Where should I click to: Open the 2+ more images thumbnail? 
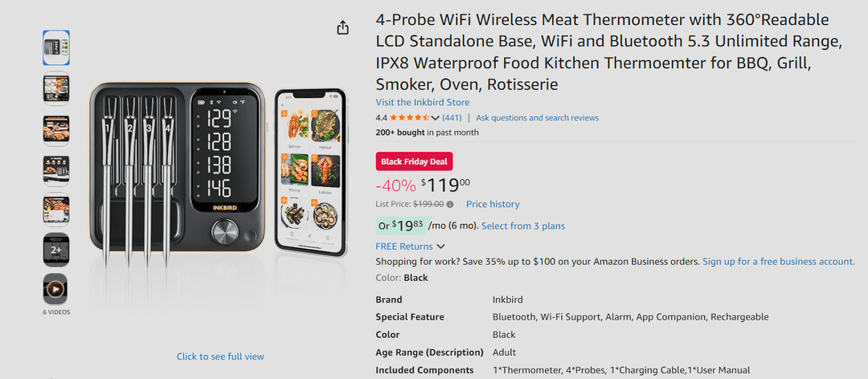pyautogui.click(x=55, y=250)
